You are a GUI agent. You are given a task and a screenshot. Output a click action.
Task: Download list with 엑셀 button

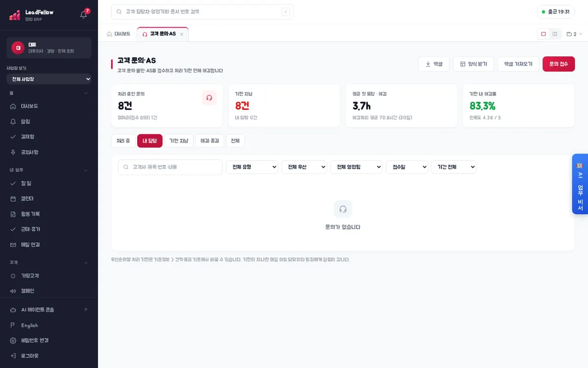pyautogui.click(x=434, y=64)
